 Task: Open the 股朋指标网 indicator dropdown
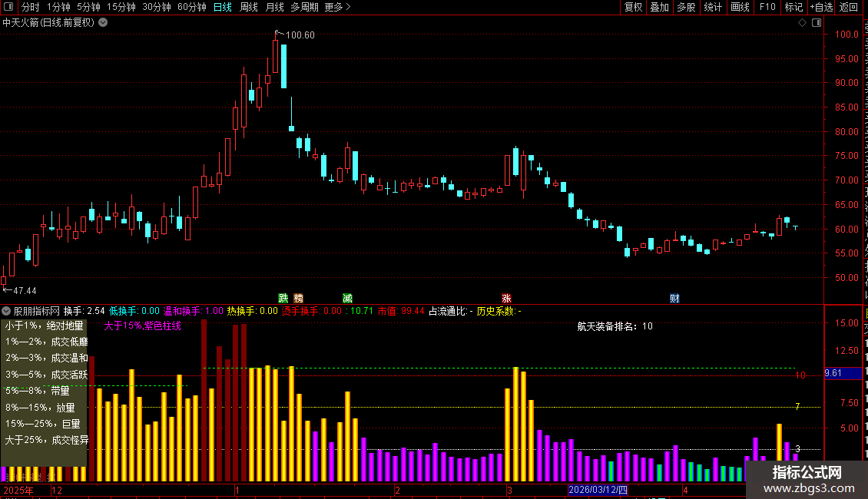[6, 311]
